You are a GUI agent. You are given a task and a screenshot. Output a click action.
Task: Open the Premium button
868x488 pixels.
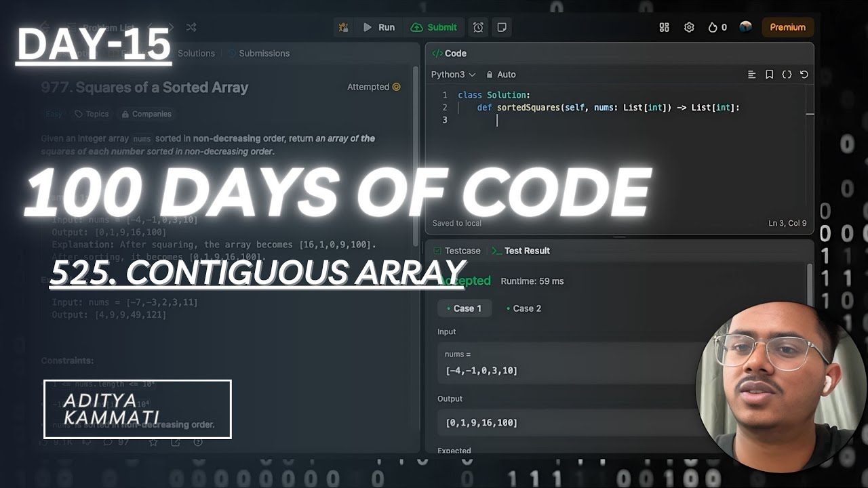[x=787, y=27]
